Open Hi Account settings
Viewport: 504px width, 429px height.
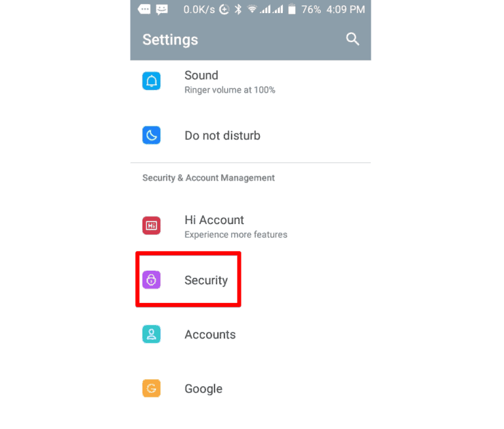coord(251,226)
